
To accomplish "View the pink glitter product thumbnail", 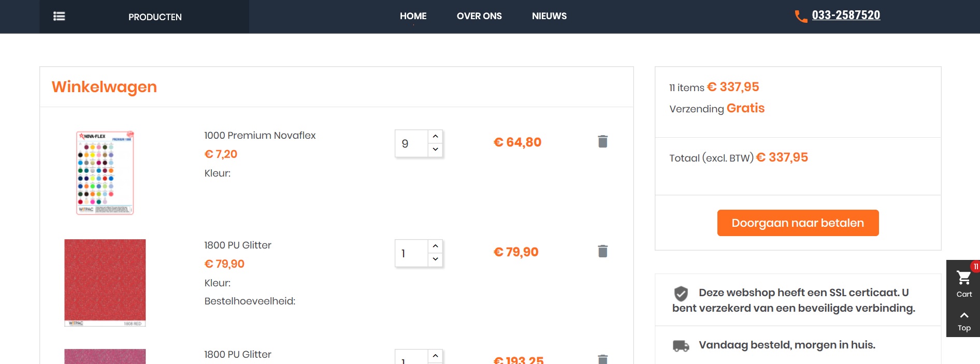I will pyautogui.click(x=105, y=356).
